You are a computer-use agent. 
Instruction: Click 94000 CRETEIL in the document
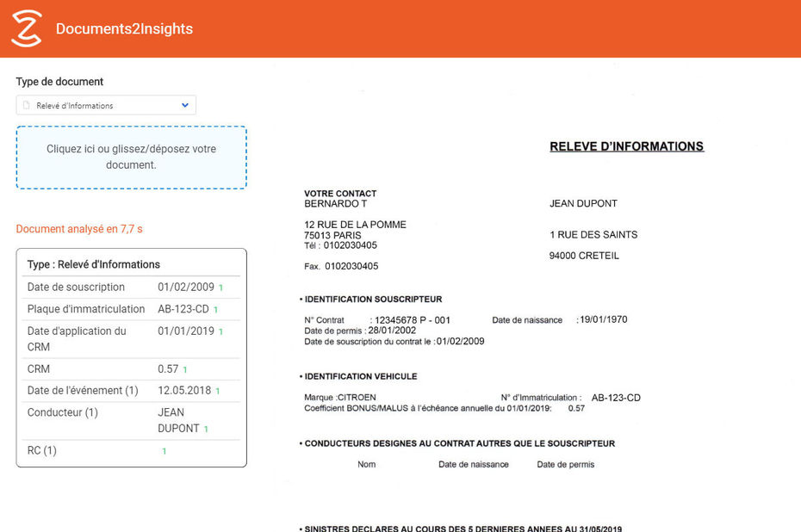[584, 256]
